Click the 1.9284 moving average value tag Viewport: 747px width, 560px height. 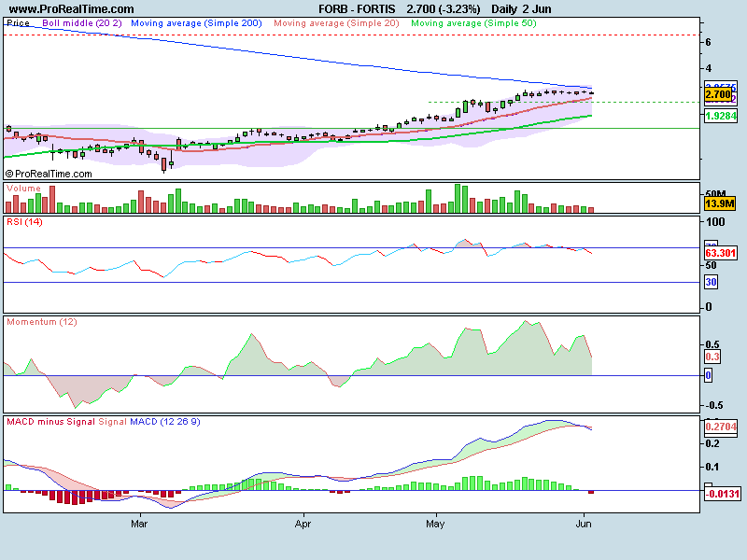pyautogui.click(x=721, y=116)
